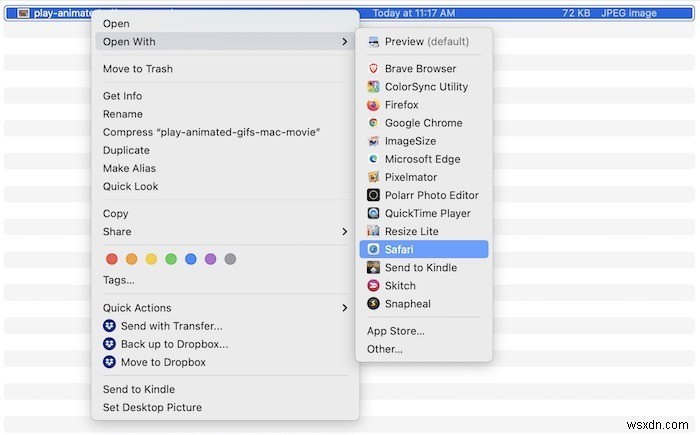
Task: Select Safari in Open With list
Action: click(399, 249)
